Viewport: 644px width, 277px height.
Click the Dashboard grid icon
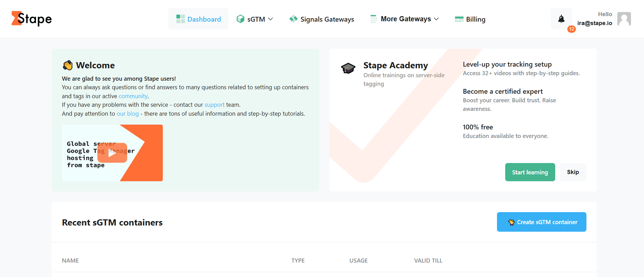[x=180, y=19]
